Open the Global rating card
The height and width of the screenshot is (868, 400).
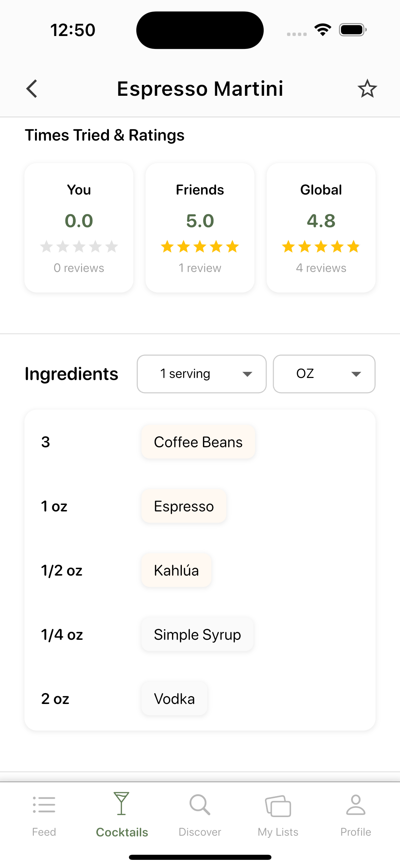pyautogui.click(x=321, y=228)
